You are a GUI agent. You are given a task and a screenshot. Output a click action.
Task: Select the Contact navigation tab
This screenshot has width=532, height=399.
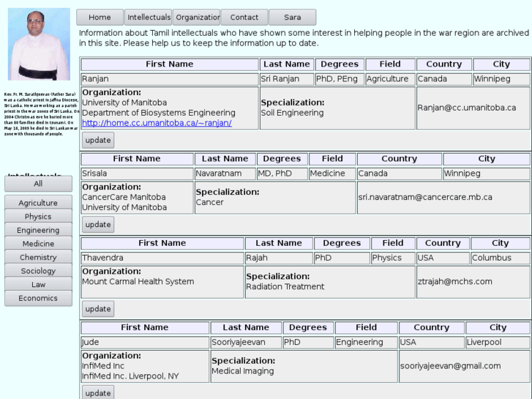[244, 18]
